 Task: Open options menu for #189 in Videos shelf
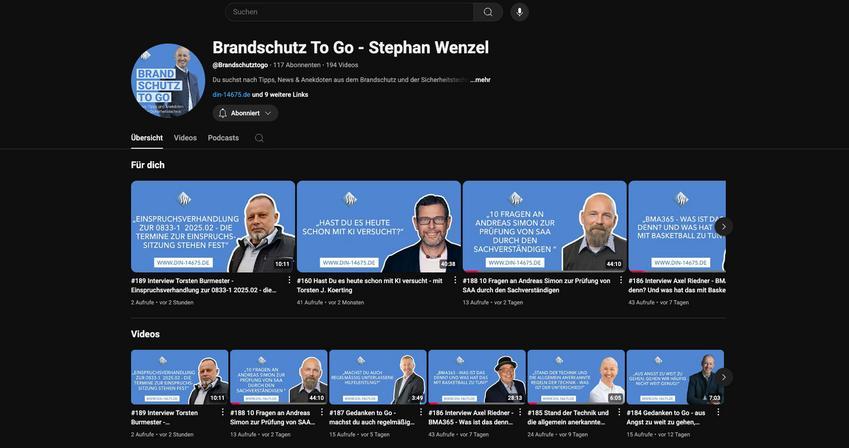(x=223, y=412)
